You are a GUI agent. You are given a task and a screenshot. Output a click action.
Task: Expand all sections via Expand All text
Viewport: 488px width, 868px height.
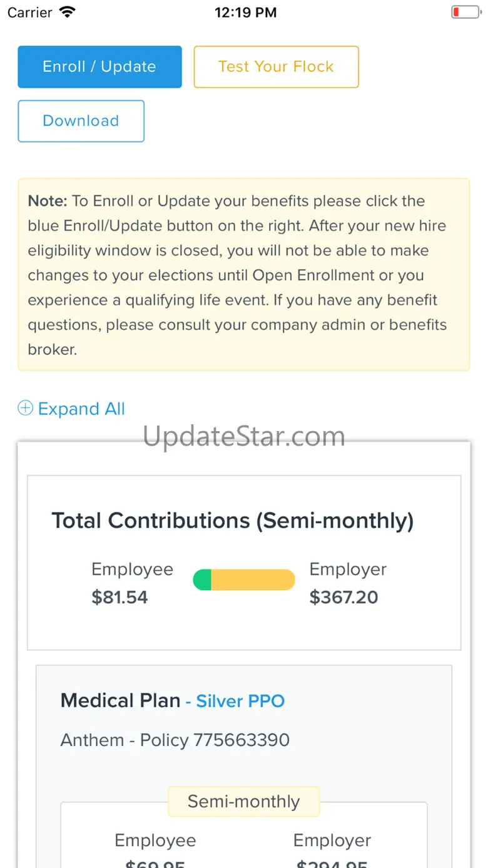[x=81, y=409]
